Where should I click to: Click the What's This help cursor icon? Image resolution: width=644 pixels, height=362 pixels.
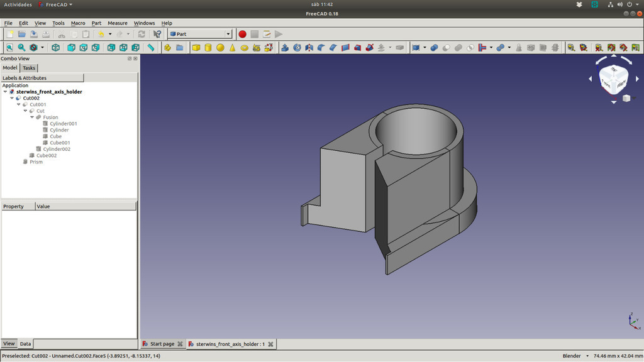pyautogui.click(x=157, y=34)
